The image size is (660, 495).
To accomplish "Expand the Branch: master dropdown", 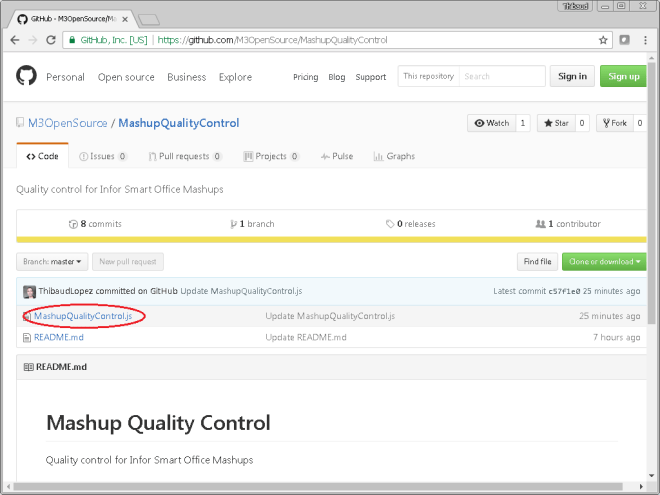I will pos(51,262).
